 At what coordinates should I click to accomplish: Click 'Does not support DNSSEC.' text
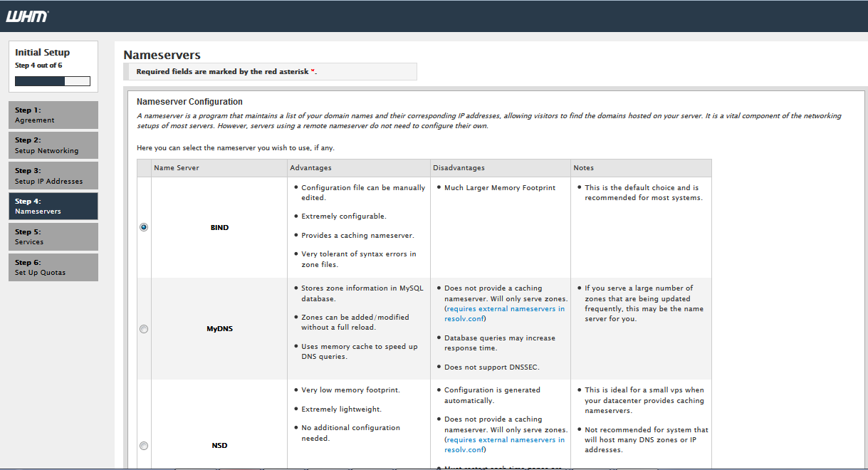[492, 367]
